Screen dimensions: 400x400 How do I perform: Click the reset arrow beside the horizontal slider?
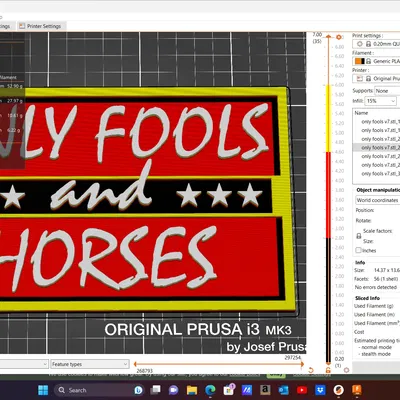311,370
